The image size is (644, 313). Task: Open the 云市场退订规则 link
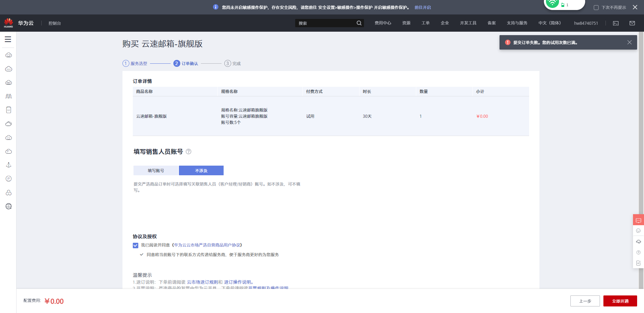coord(202,282)
